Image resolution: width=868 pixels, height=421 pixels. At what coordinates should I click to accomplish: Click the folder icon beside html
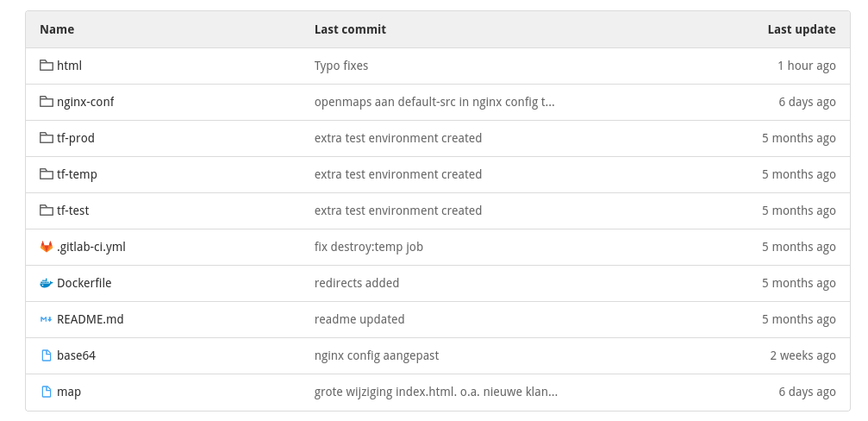coord(47,66)
